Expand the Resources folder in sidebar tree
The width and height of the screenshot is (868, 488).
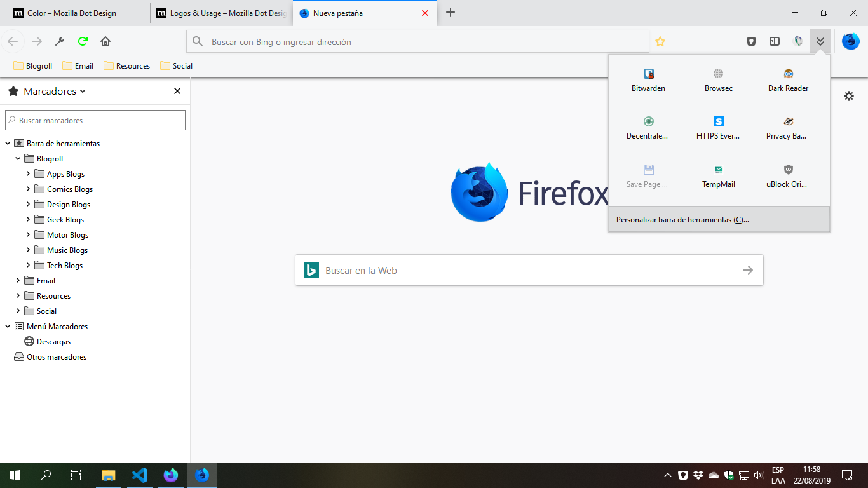18,295
